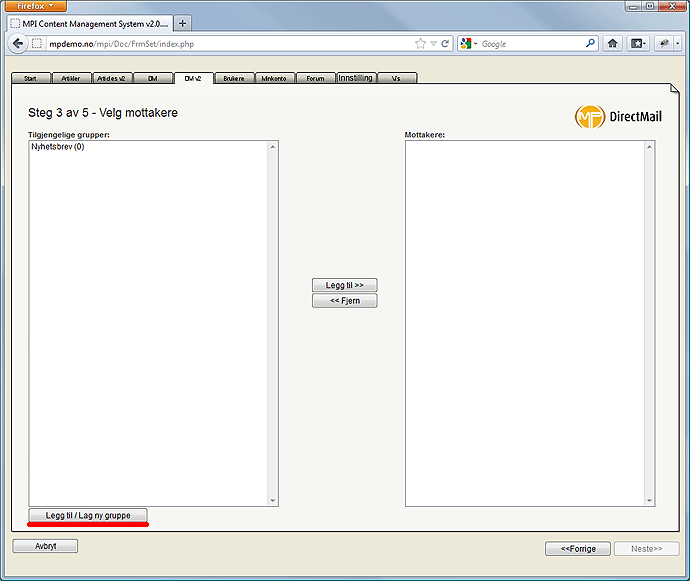The width and height of the screenshot is (690, 581).
Task: Click scroll down arrow of Tilgjengelige grupper list
Action: [x=272, y=500]
